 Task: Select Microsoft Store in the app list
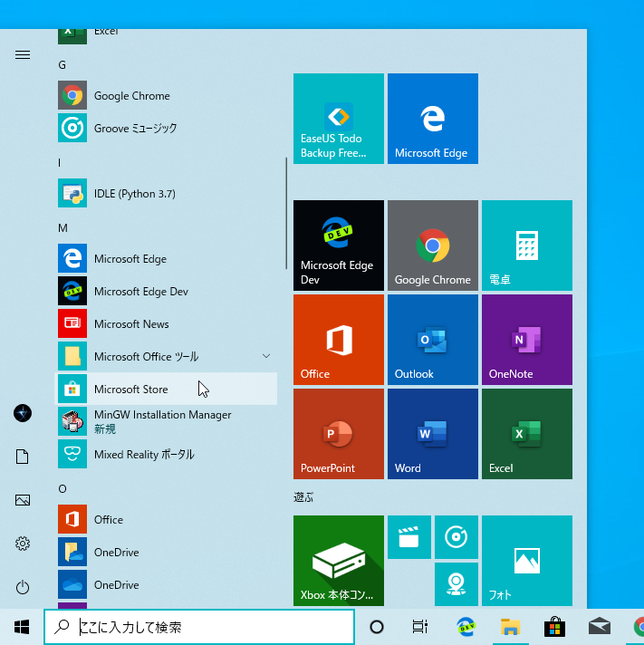coord(166,389)
